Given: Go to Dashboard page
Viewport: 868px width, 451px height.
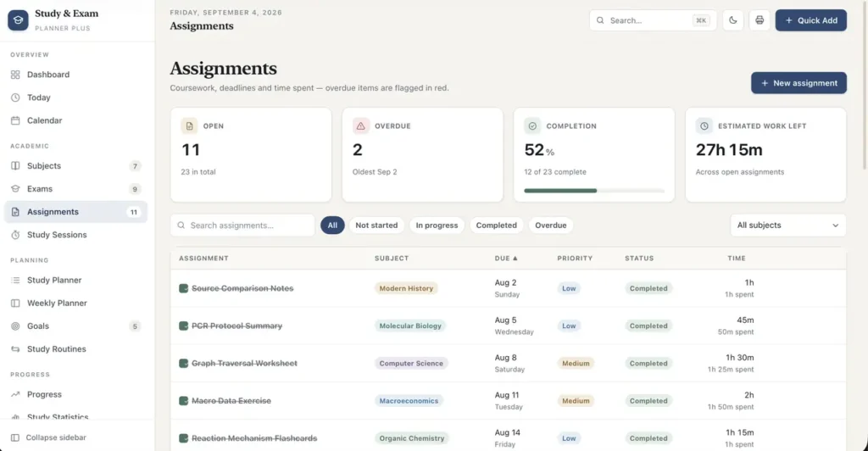Looking at the screenshot, I should 75,74.
